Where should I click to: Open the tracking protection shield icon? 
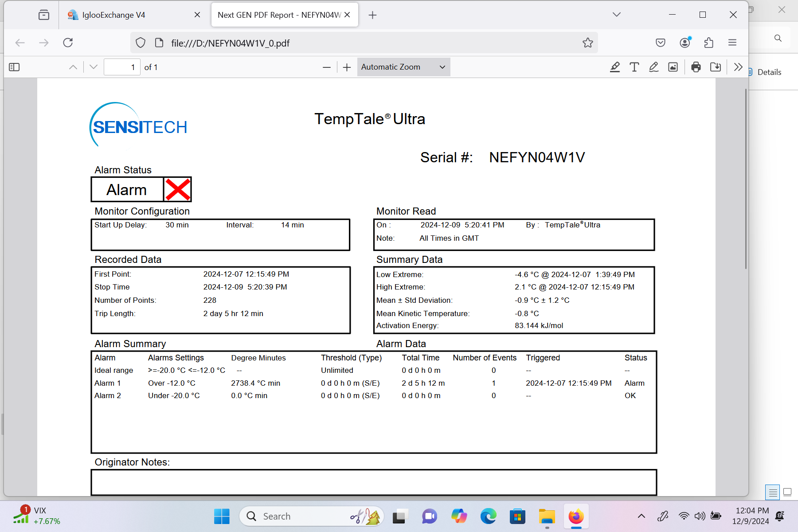[x=141, y=43]
